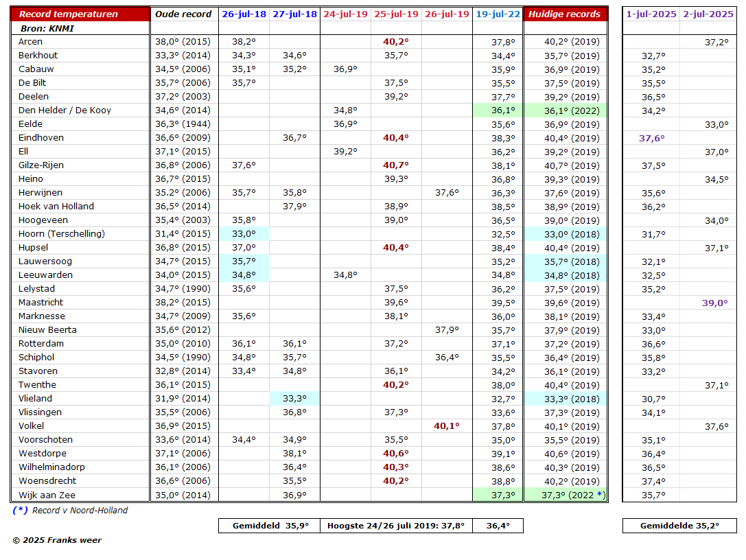Click the station name 'Maastricht'
746x560 pixels.
(41, 303)
